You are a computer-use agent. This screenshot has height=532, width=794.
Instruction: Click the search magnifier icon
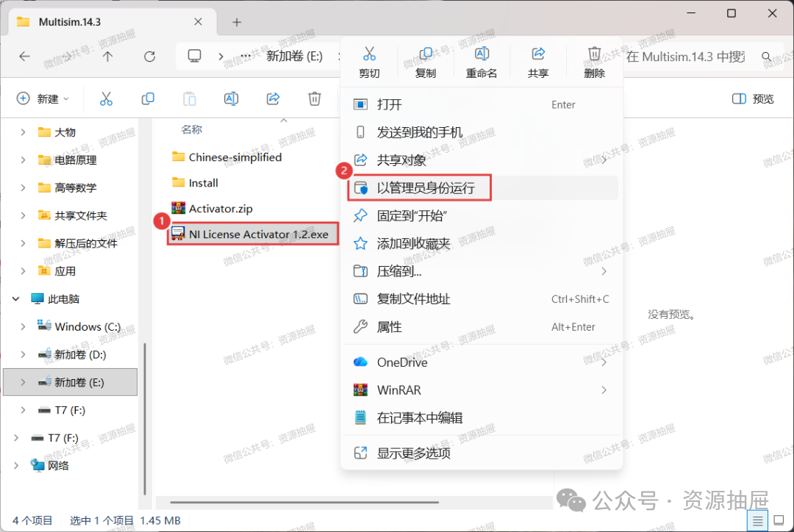(x=766, y=57)
